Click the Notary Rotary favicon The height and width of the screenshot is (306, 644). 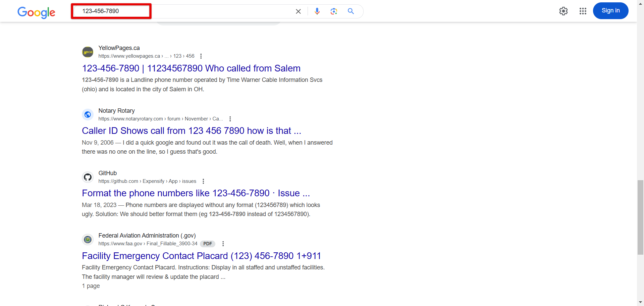pyautogui.click(x=88, y=114)
